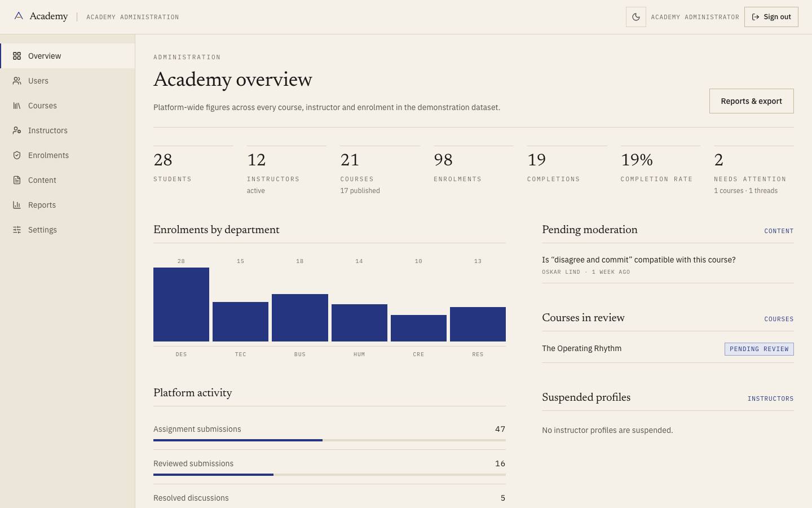Click the Reports & export button
This screenshot has width=812, height=508.
[x=751, y=101]
